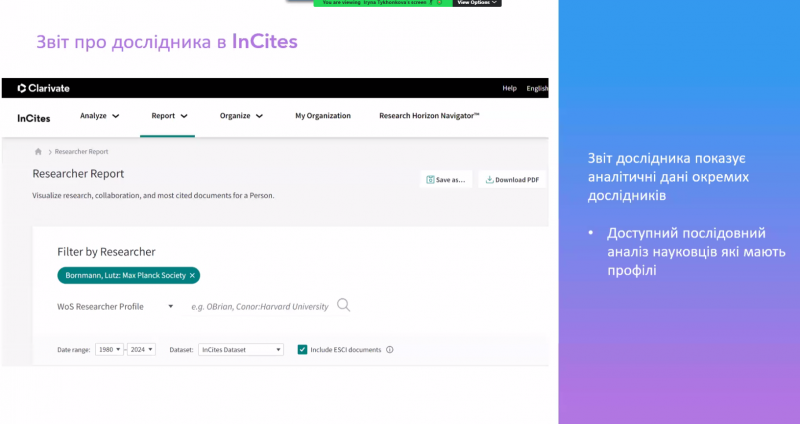Open the English language selector

tap(537, 88)
